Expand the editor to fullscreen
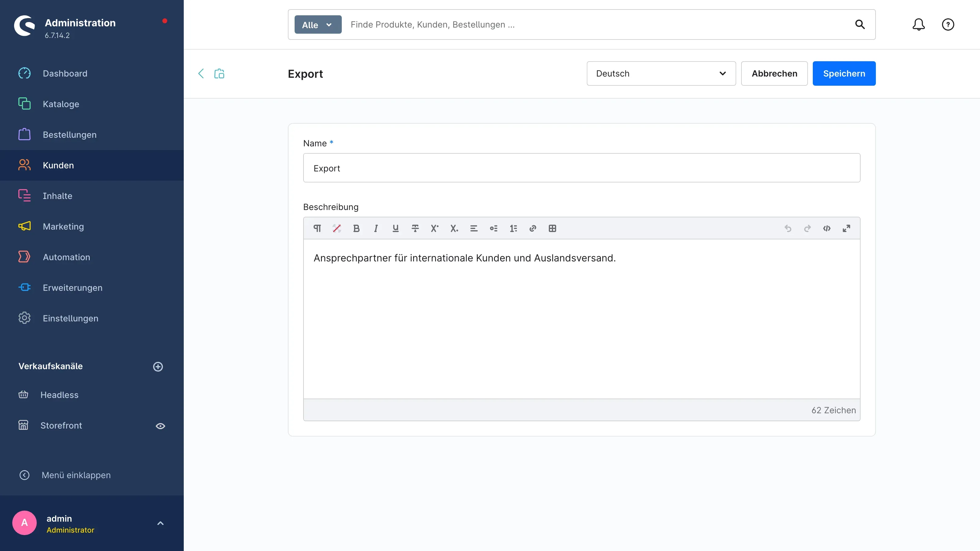The width and height of the screenshot is (980, 551). pos(846,228)
